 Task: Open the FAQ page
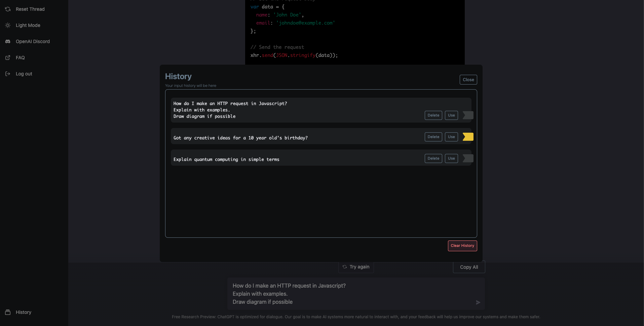(x=20, y=58)
